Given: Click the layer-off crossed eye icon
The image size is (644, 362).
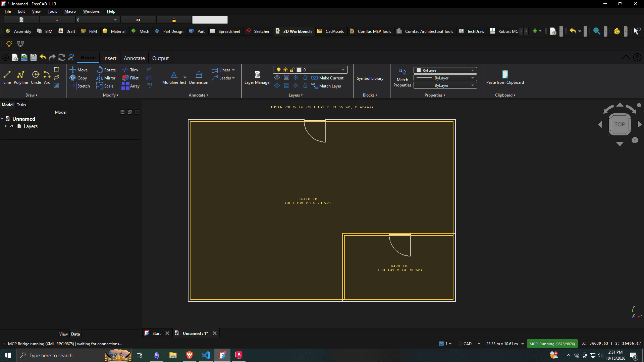Looking at the screenshot, I should click(277, 77).
